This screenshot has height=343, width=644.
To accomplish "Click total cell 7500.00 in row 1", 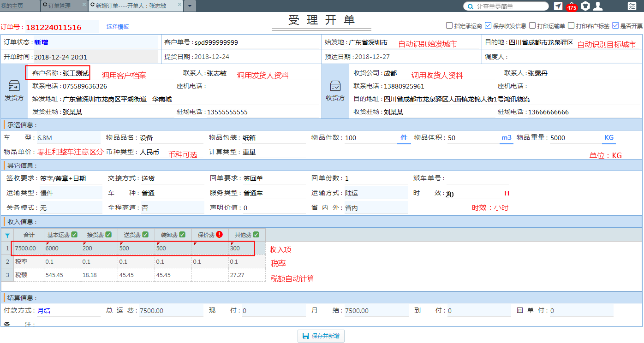I will pos(29,248).
